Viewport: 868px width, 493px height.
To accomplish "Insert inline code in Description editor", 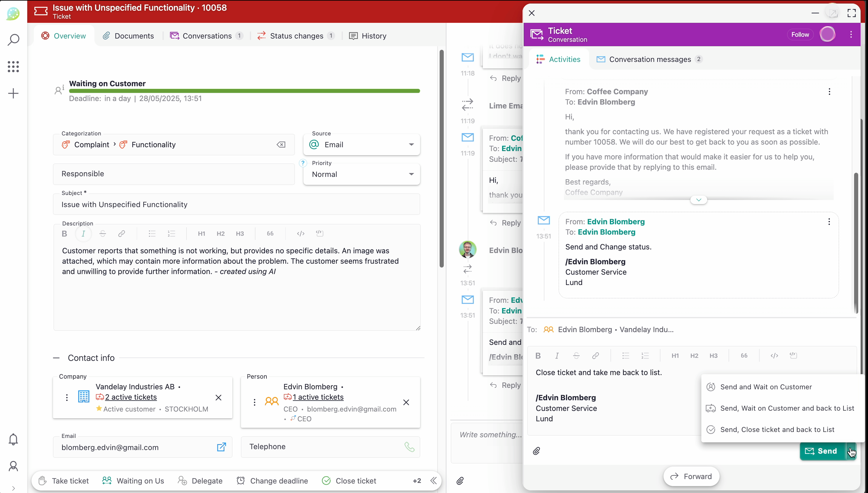I will click(x=300, y=234).
